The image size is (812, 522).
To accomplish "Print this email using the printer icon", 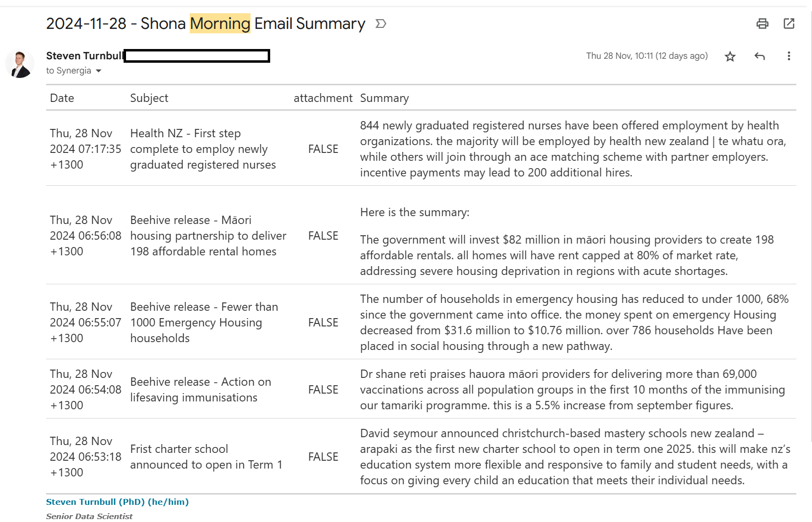I will click(762, 24).
